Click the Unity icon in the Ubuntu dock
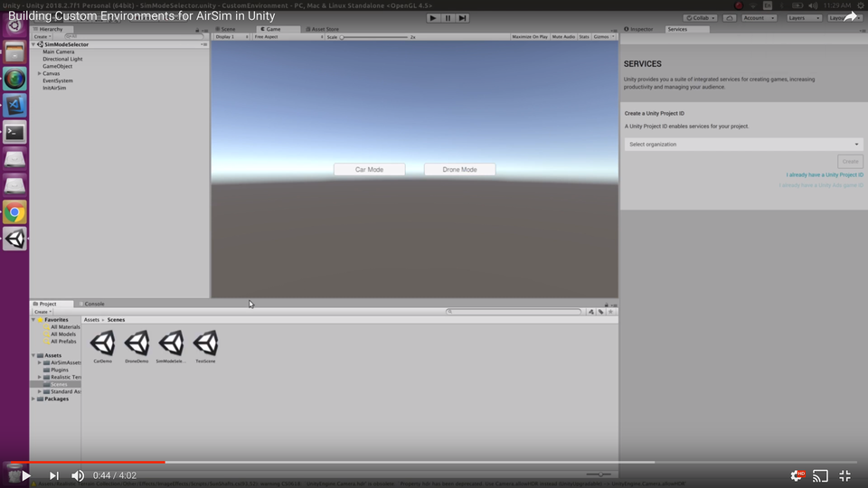 tap(14, 239)
